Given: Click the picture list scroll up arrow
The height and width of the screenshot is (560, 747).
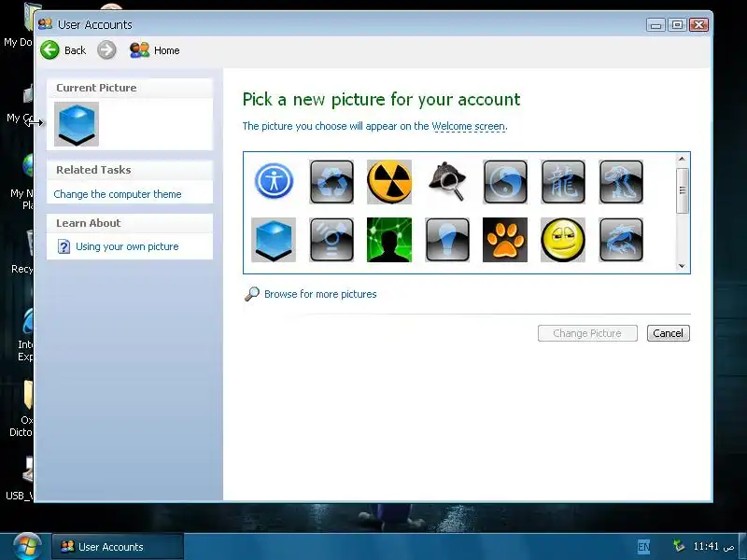Looking at the screenshot, I should 682,159.
